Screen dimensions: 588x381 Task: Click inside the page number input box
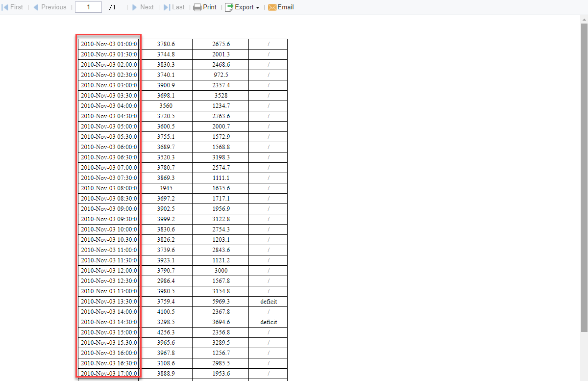coord(88,7)
